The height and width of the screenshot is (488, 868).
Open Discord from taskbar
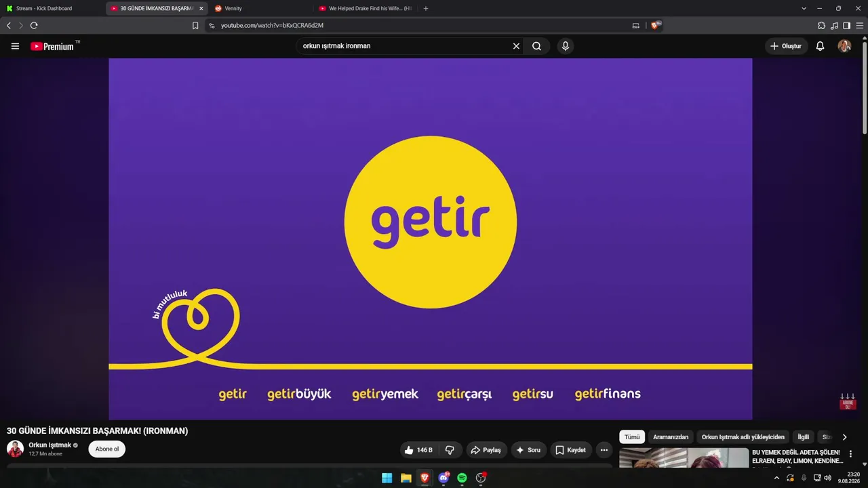(443, 478)
